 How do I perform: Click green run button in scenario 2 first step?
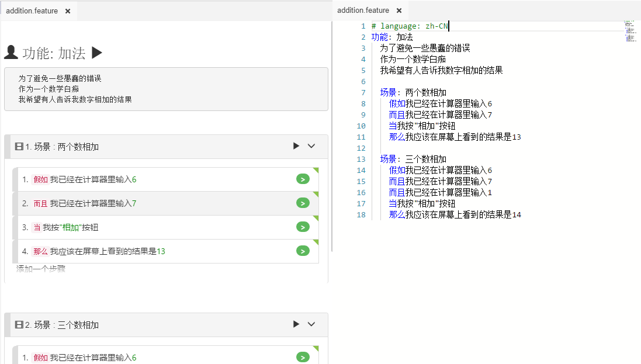[303, 358]
